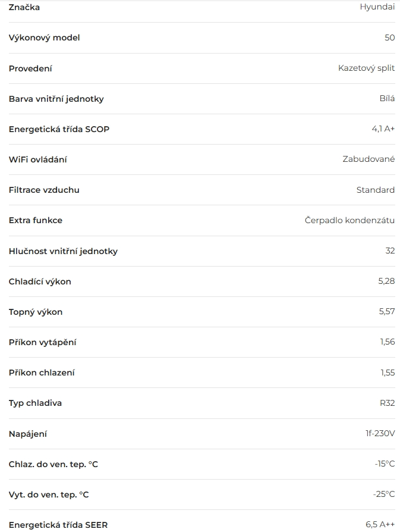The height and width of the screenshot is (532, 400).
Task: Click the R32 refrigerant value
Action: (x=387, y=403)
